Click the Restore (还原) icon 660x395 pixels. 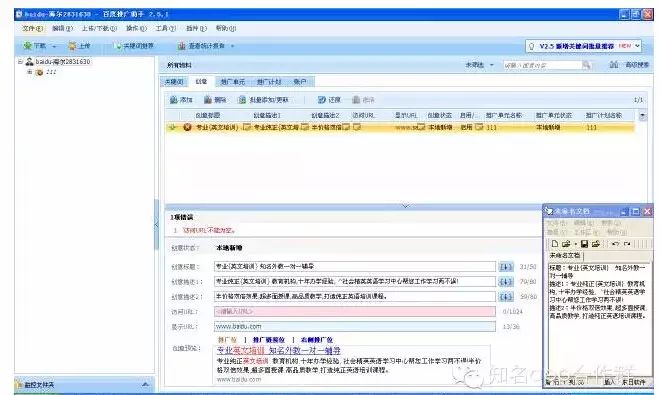coord(322,100)
